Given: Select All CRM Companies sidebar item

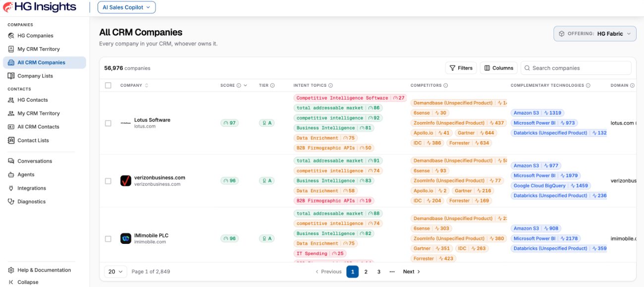Looking at the screenshot, I should (x=45, y=62).
